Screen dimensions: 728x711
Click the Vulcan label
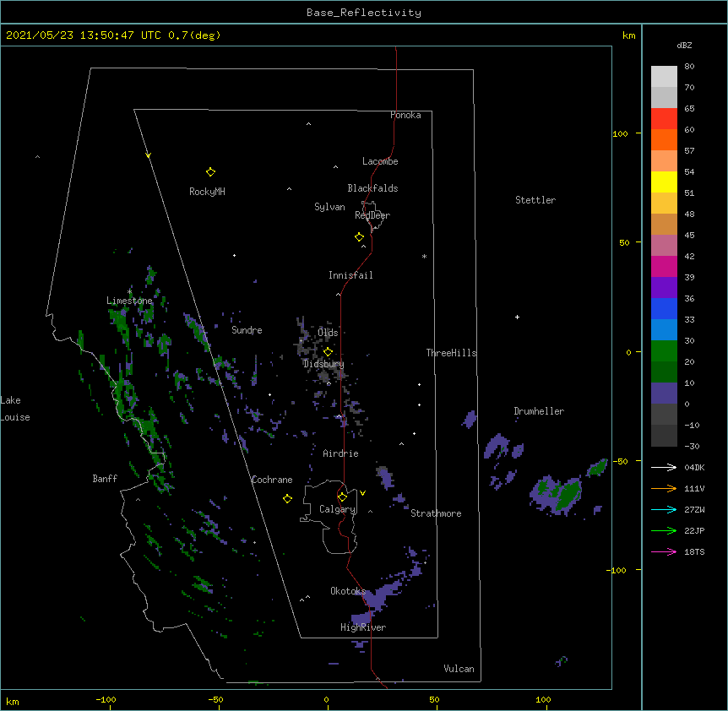coord(459,669)
